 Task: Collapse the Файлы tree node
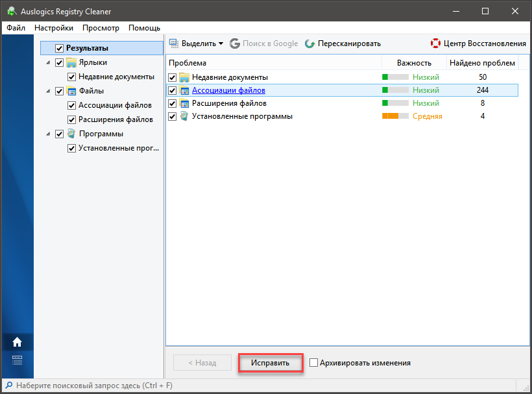(x=48, y=91)
